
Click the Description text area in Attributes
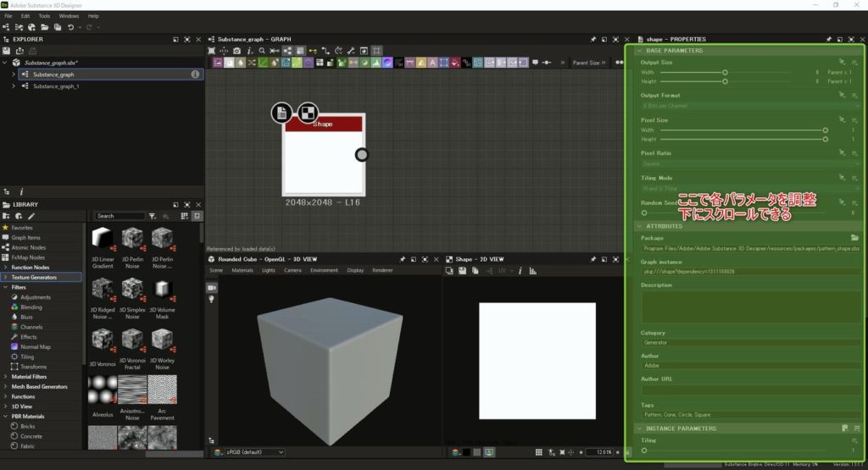[749, 307]
